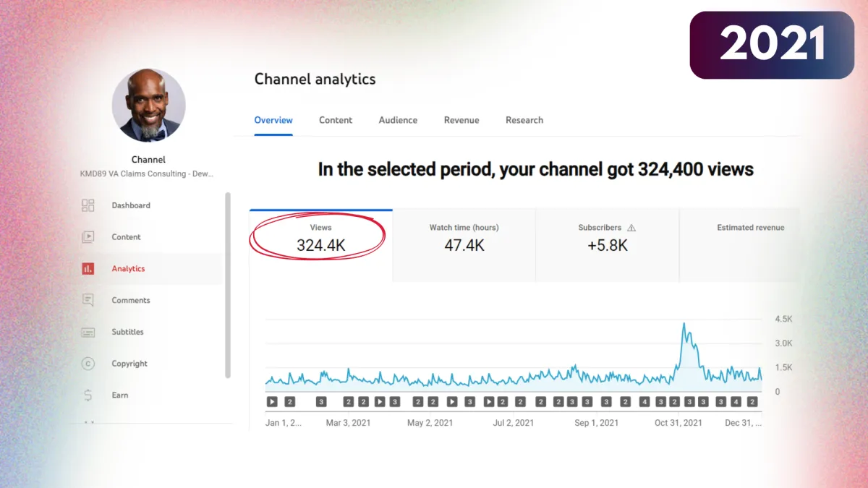Image resolution: width=868 pixels, height=488 pixels.
Task: Click the Oct 31, 2021 date label
Action: click(678, 423)
